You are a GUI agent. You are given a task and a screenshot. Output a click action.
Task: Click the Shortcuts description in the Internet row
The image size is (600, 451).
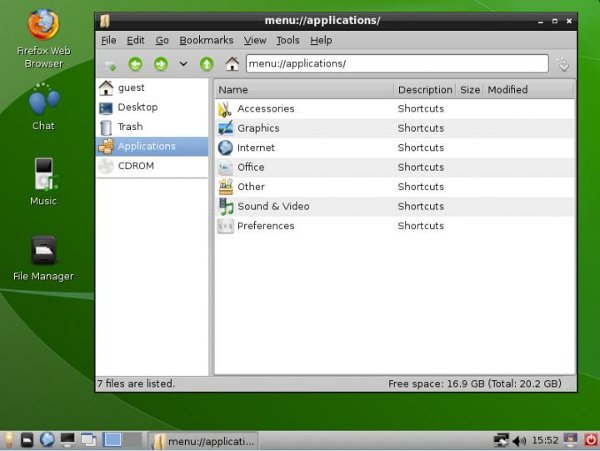(421, 148)
